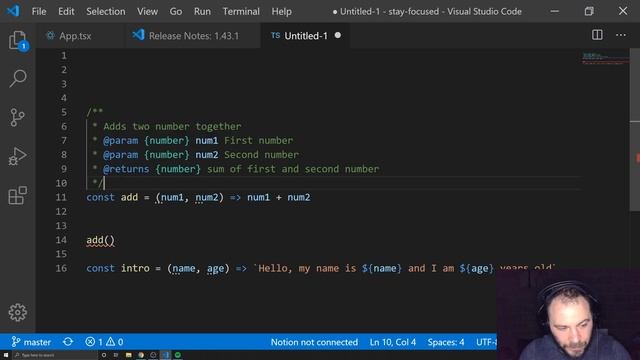Open Problems via errors and warnings indicator
The image size is (640, 360).
[104, 342]
